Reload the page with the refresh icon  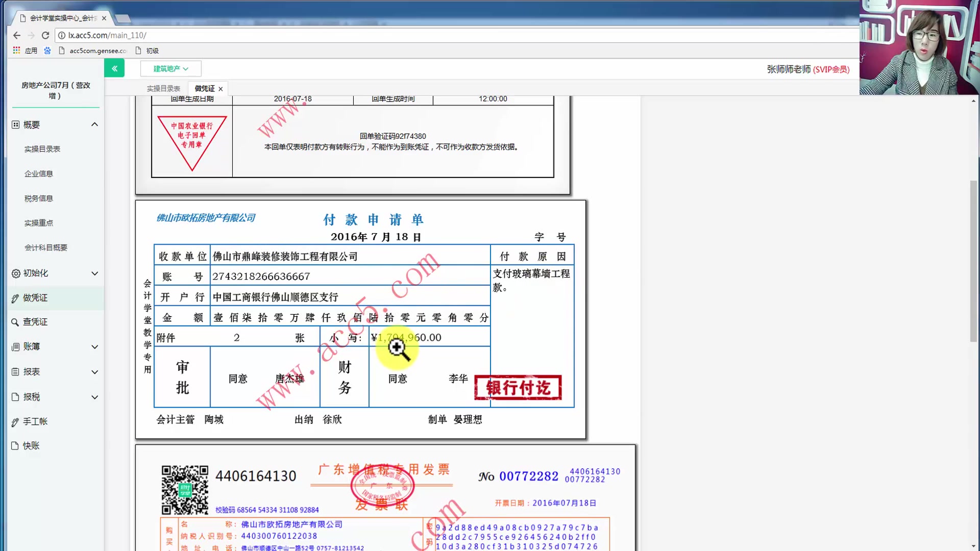(45, 35)
